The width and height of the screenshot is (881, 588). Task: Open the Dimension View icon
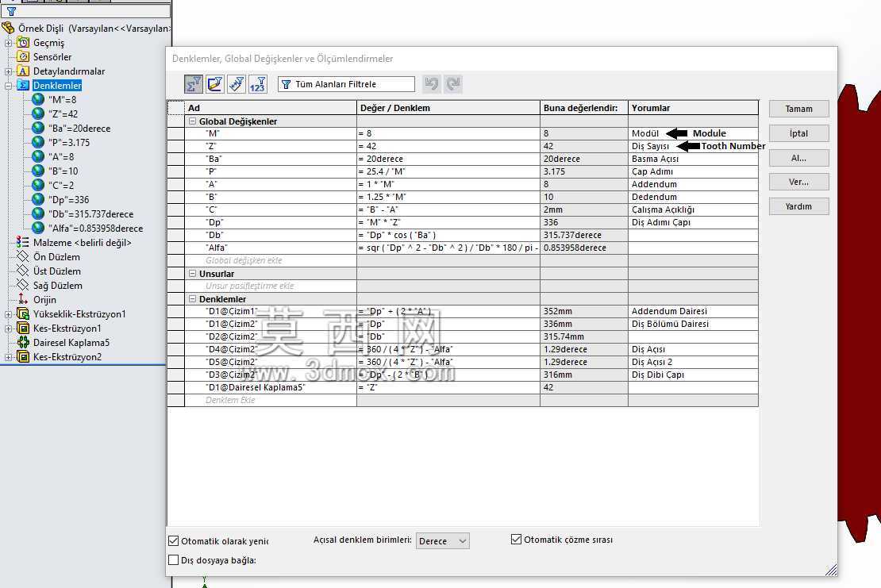click(237, 84)
